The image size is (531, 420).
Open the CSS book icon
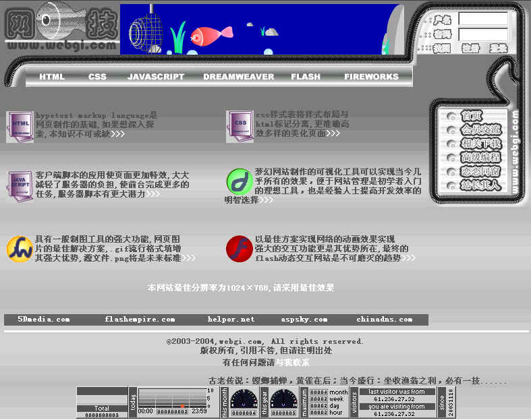pos(240,127)
